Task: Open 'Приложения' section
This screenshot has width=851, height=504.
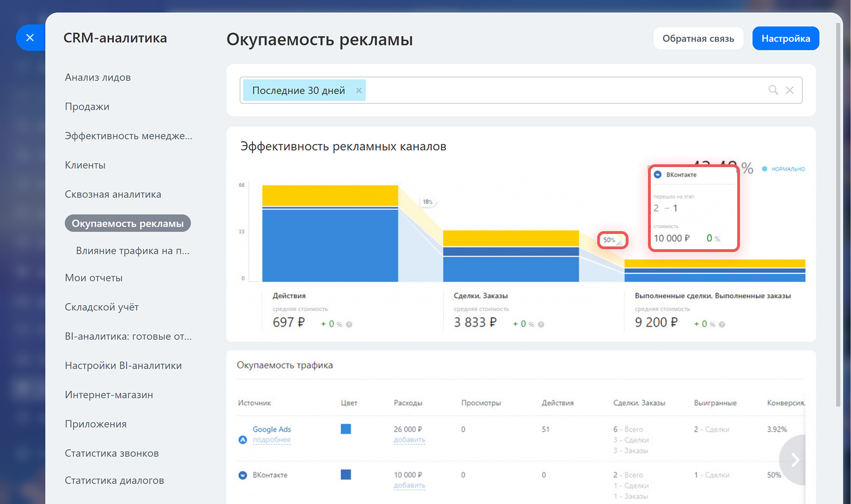Action: coord(96,424)
